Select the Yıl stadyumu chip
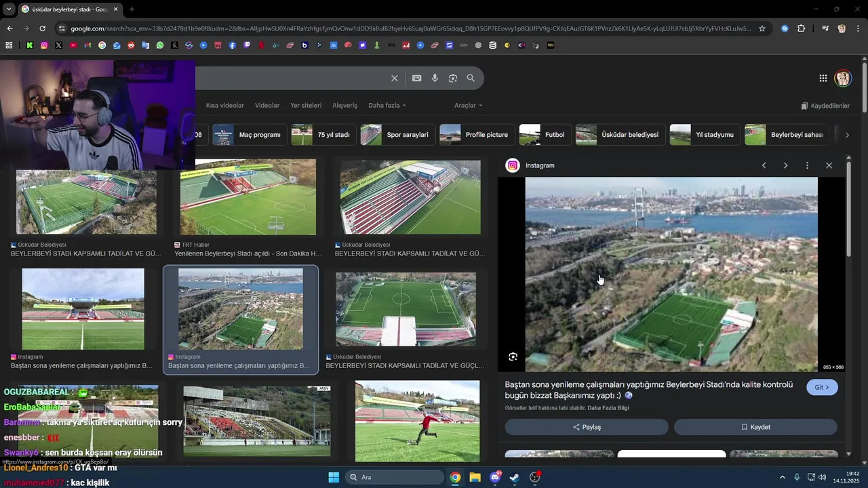The width and height of the screenshot is (868, 488). tap(704, 135)
